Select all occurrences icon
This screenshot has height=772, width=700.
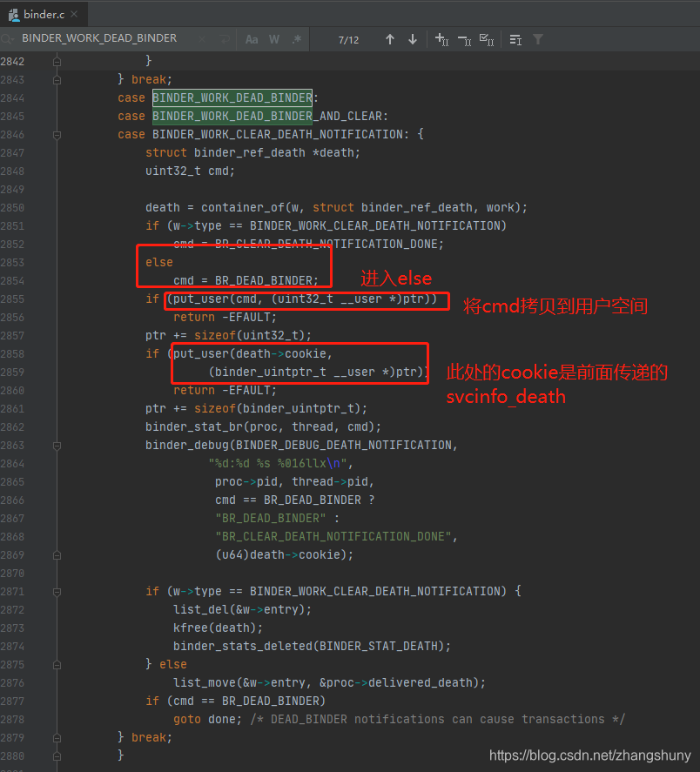[487, 39]
